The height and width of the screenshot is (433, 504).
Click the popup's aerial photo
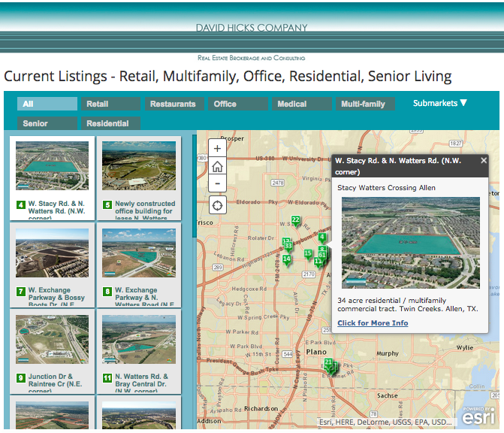[x=410, y=243]
